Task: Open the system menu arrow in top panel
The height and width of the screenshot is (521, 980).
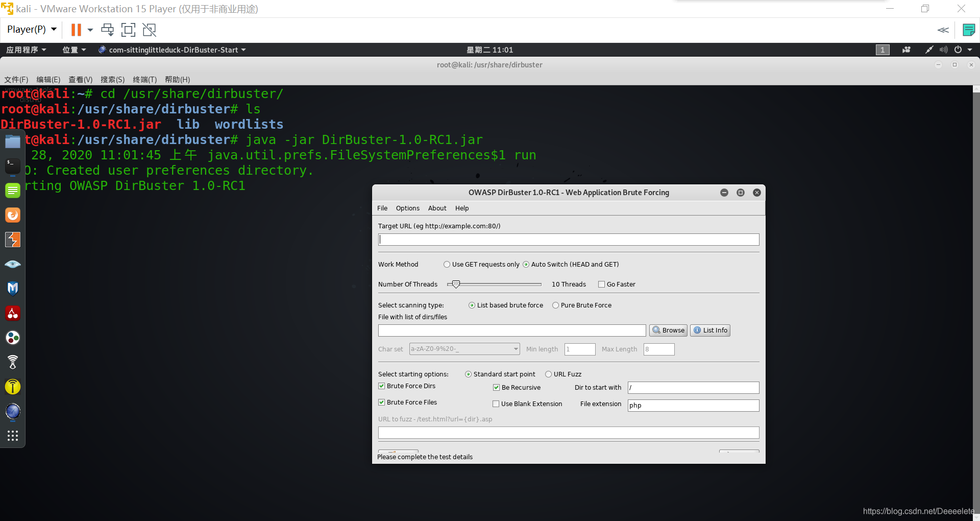Action: click(x=970, y=50)
